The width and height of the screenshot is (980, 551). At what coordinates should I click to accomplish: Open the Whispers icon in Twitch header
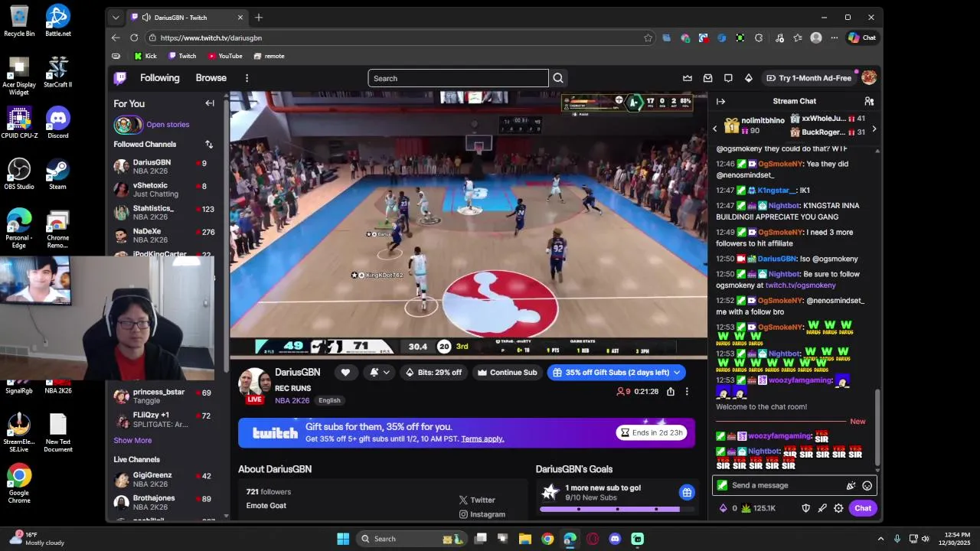[728, 78]
